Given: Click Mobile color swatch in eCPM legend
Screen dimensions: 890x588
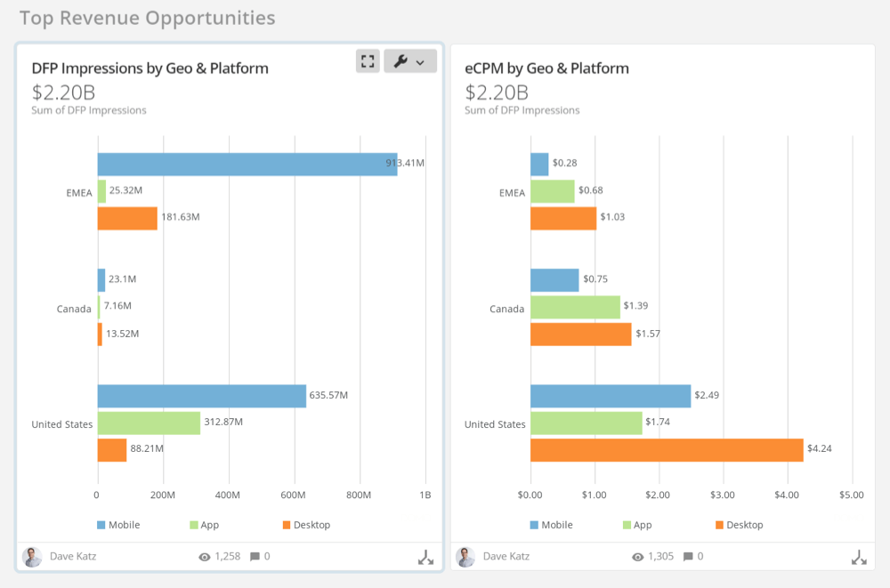Looking at the screenshot, I should tap(535, 525).
